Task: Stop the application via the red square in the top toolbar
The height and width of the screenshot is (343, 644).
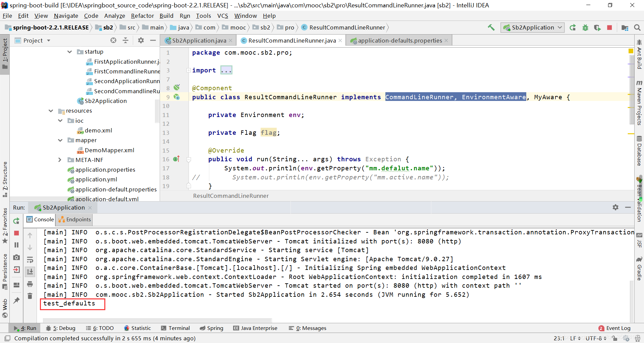Action: click(609, 27)
